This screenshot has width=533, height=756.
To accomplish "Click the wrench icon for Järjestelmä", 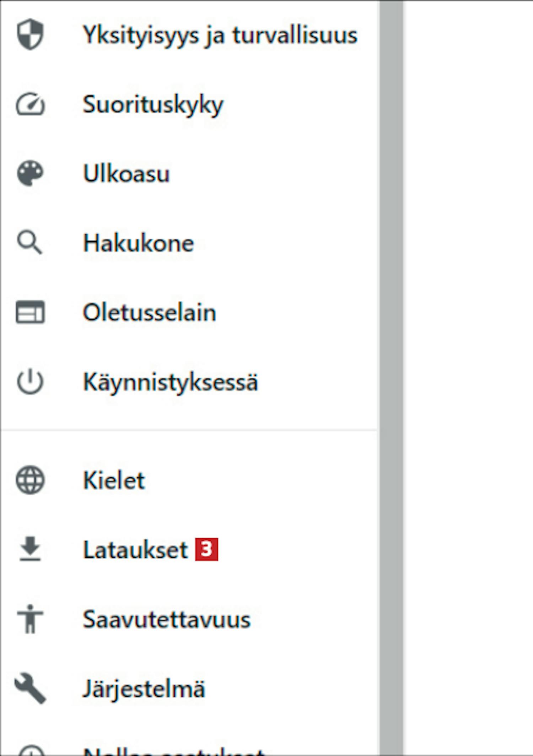I will (x=30, y=689).
